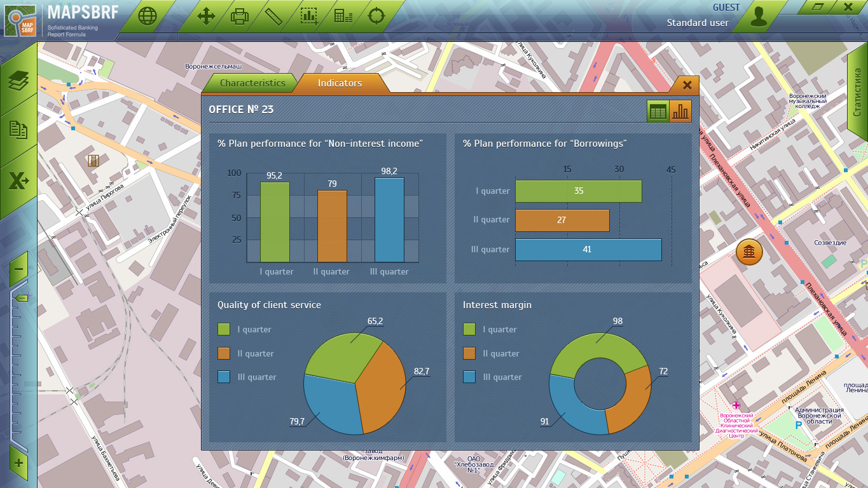The height and width of the screenshot is (488, 868).
Task: Select the pan/move arrows tool
Action: (x=207, y=17)
